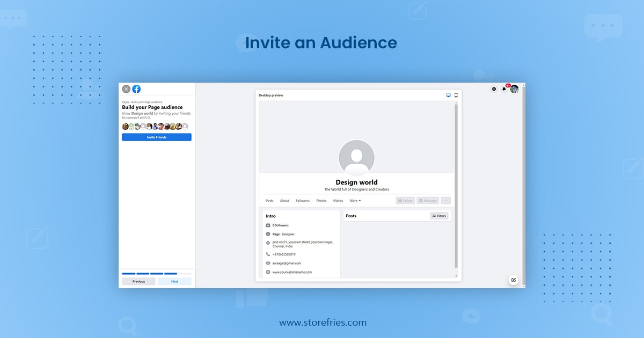The width and height of the screenshot is (644, 338).
Task: Click the compose new message icon
Action: click(514, 280)
